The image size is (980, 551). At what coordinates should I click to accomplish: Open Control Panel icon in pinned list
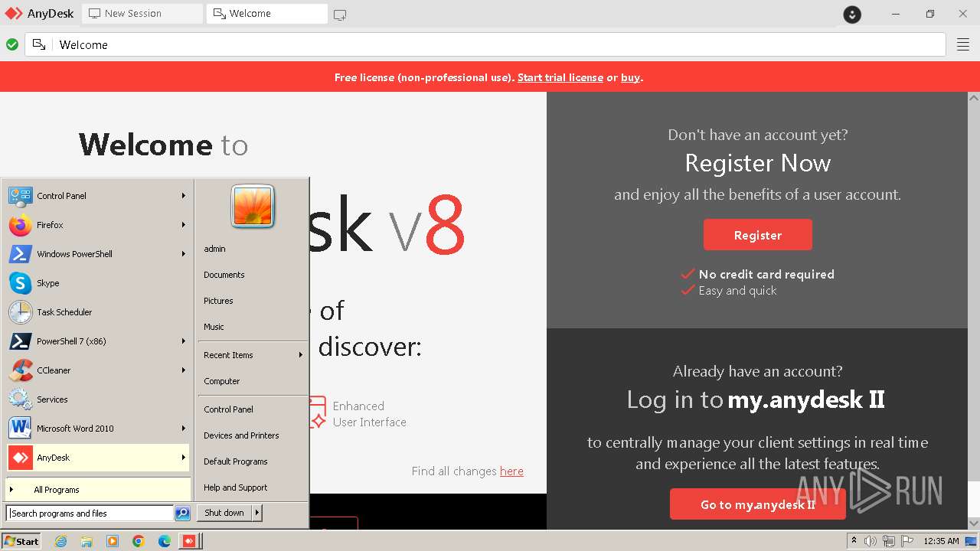click(20, 196)
